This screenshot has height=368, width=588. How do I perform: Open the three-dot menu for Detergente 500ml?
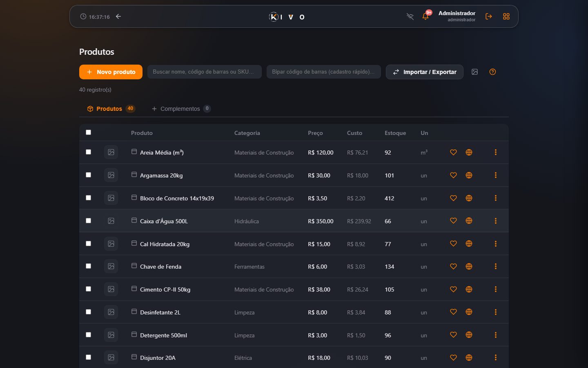[496, 335]
